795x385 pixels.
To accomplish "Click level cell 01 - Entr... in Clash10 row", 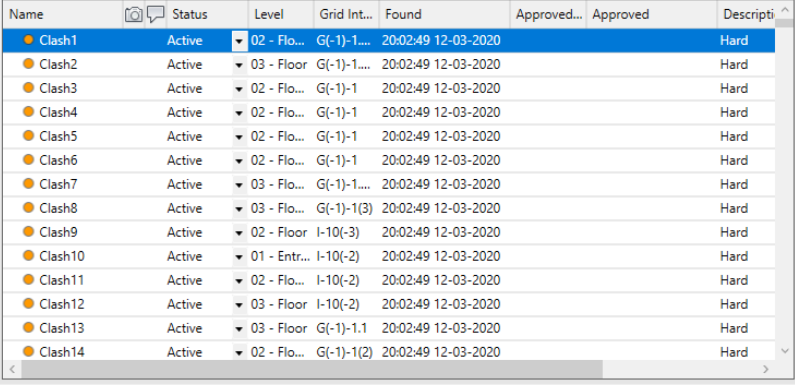I will coord(280,256).
